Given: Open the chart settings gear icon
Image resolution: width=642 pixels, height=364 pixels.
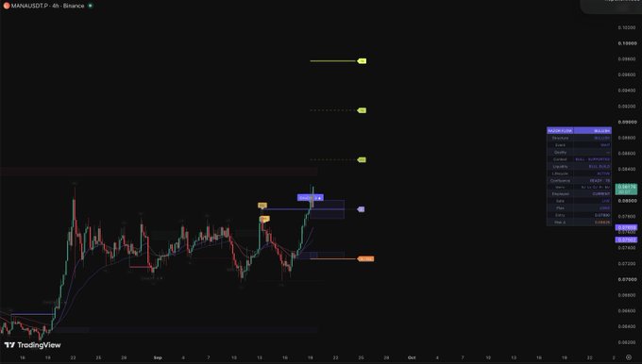Looking at the screenshot, I should click(629, 357).
